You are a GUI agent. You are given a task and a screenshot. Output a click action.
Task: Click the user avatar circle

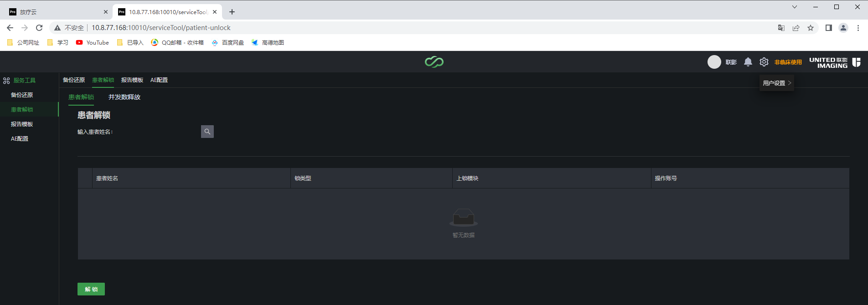pos(714,62)
